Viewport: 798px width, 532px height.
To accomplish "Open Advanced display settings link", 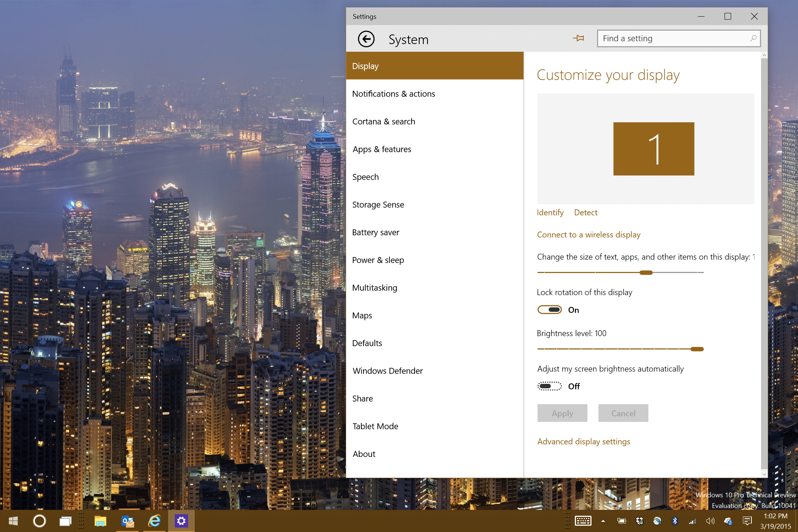I will [x=584, y=441].
